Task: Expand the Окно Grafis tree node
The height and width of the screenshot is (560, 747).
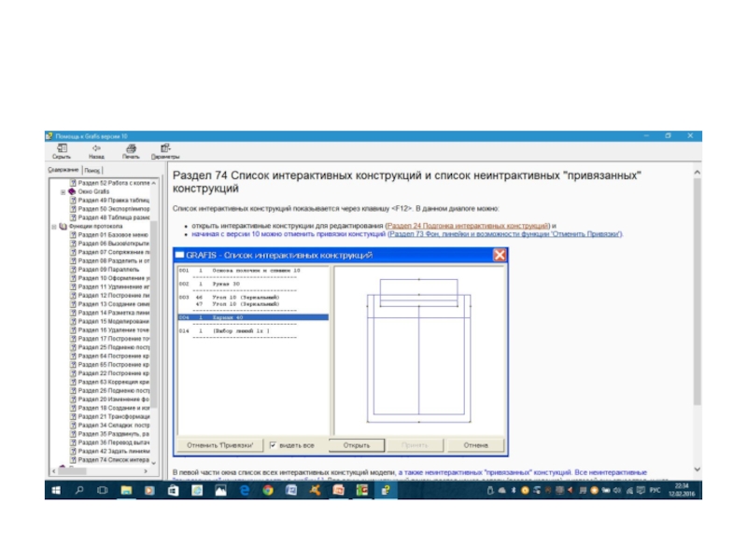Action: click(x=63, y=192)
